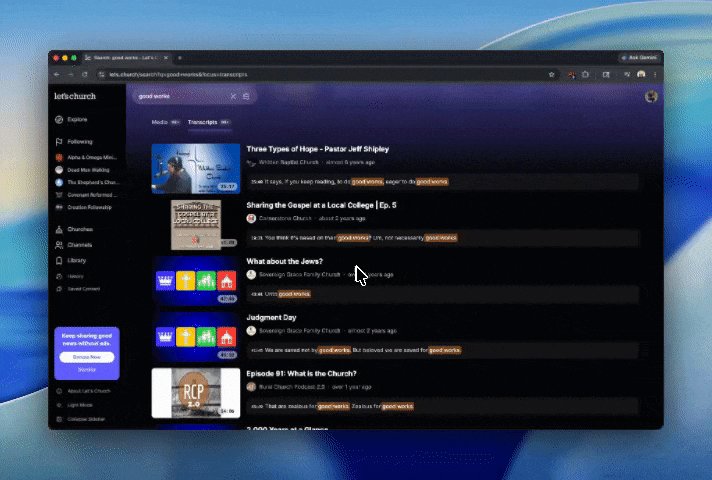Viewport: 712px width, 480px height.
Task: Bookmark this page with the star
Action: 552,74
